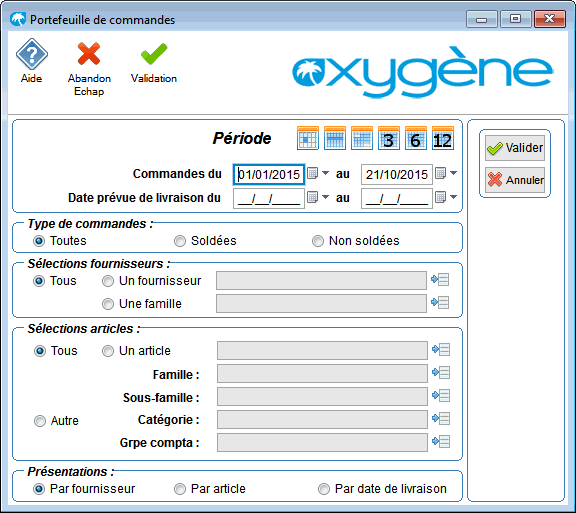Click the Abandon Echap red cross icon
Screen dimensions: 576x513
89,54
